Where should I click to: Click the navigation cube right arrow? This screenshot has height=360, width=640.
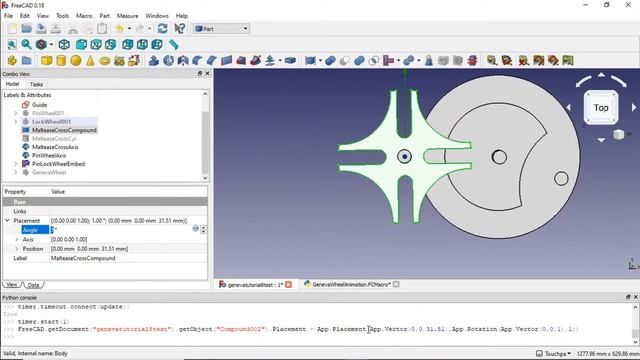click(634, 107)
